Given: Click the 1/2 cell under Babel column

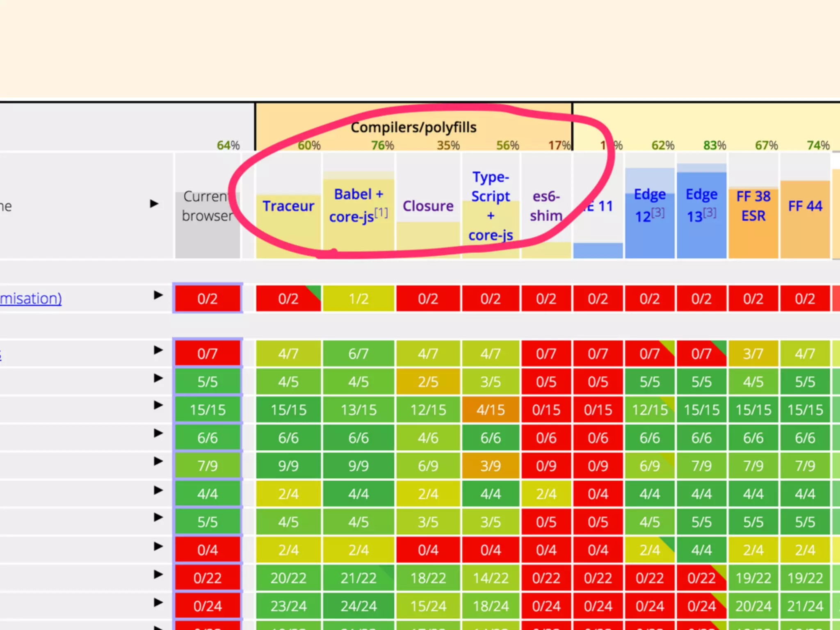Looking at the screenshot, I should coord(358,299).
